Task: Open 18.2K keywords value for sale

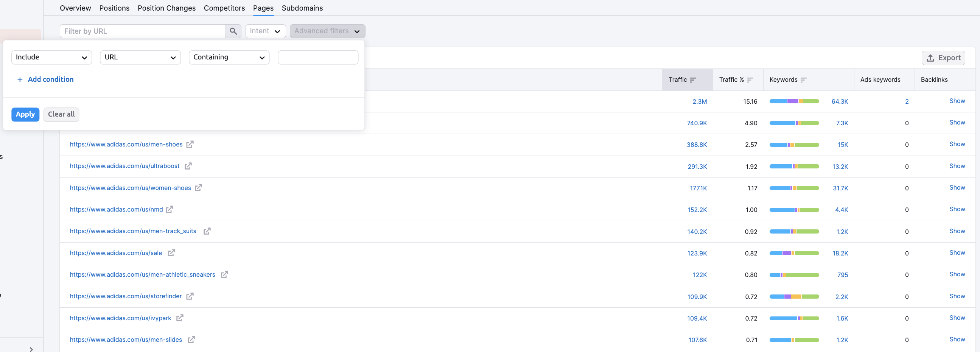Action: click(840, 254)
